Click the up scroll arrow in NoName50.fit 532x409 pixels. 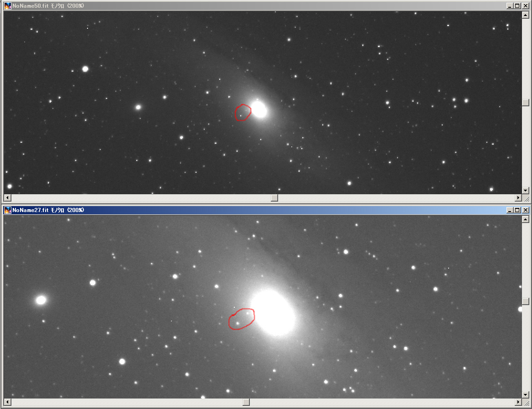point(526,15)
